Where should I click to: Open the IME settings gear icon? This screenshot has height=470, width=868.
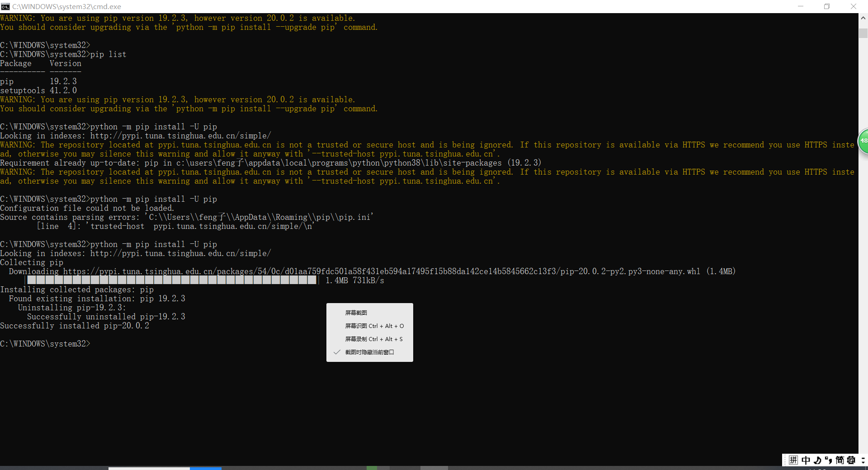[x=852, y=460]
